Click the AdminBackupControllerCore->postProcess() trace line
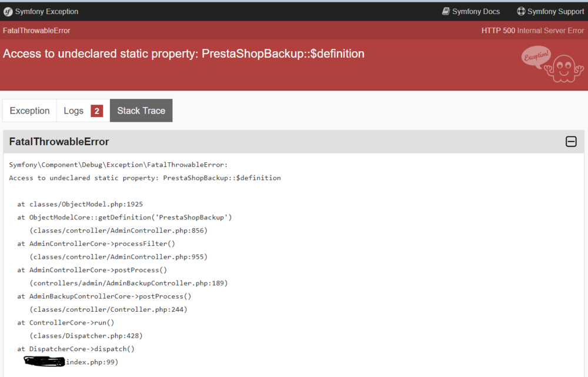This screenshot has height=377, width=588. pos(110,296)
